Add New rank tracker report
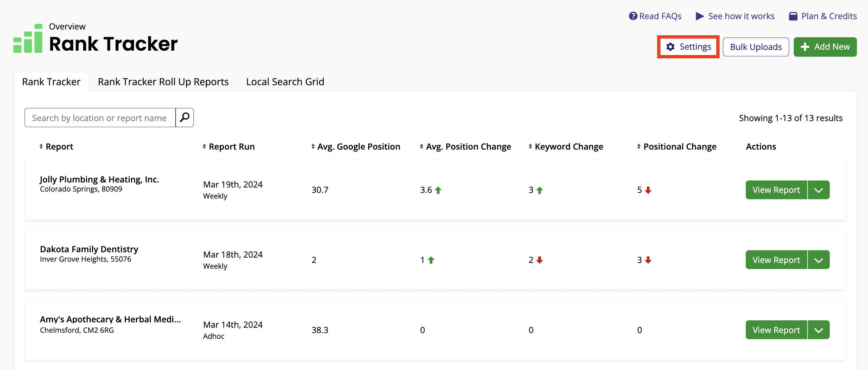 pos(825,47)
